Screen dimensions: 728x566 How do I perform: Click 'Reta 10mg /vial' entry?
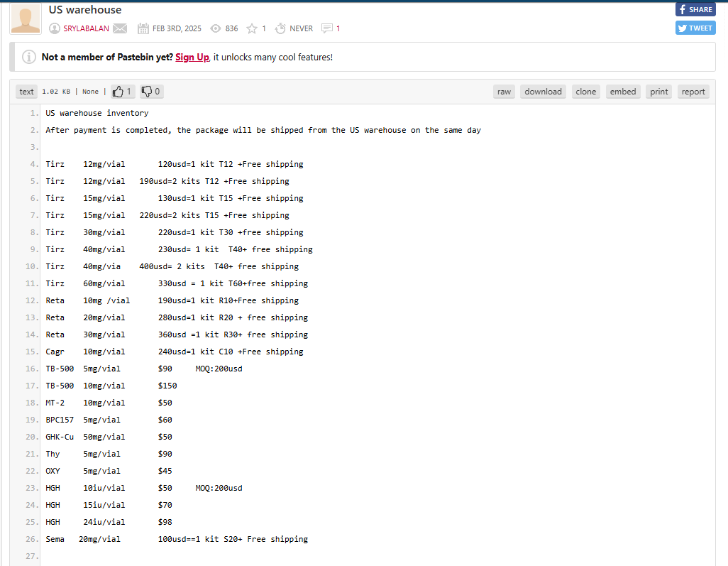(88, 300)
